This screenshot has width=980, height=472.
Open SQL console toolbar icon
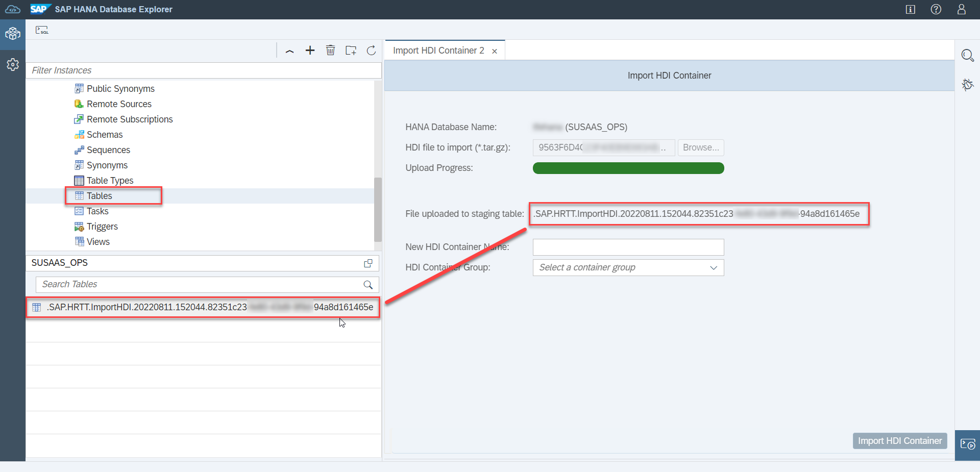click(42, 30)
